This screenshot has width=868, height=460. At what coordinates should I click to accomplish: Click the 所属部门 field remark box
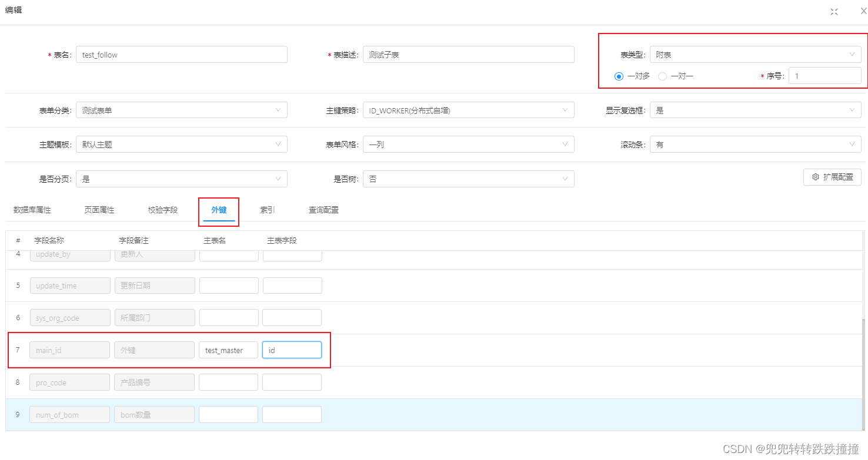point(155,318)
